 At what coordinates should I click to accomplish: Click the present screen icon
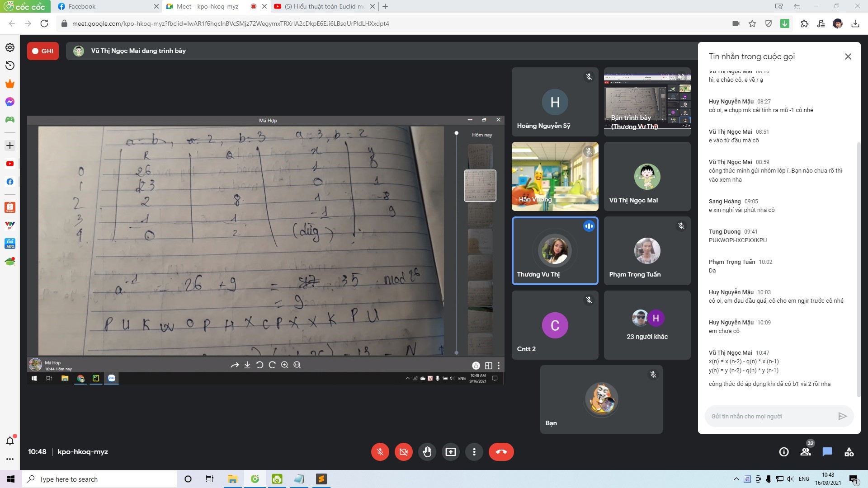tap(451, 452)
